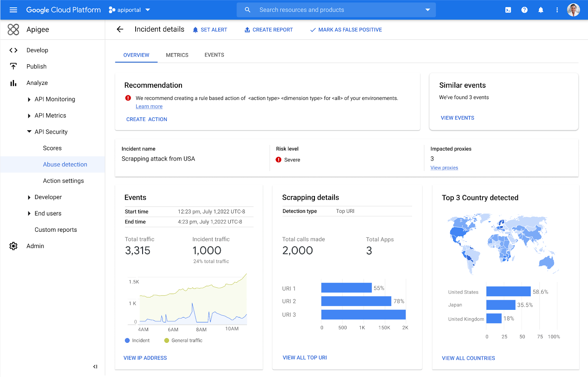Expand the End users section
The image size is (588, 377).
[29, 214]
